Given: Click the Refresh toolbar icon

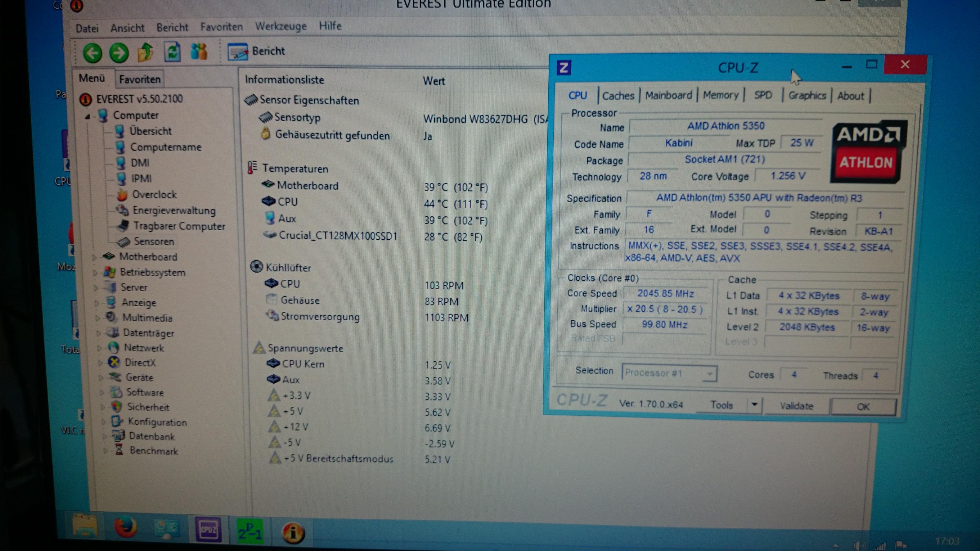Looking at the screenshot, I should click(172, 52).
